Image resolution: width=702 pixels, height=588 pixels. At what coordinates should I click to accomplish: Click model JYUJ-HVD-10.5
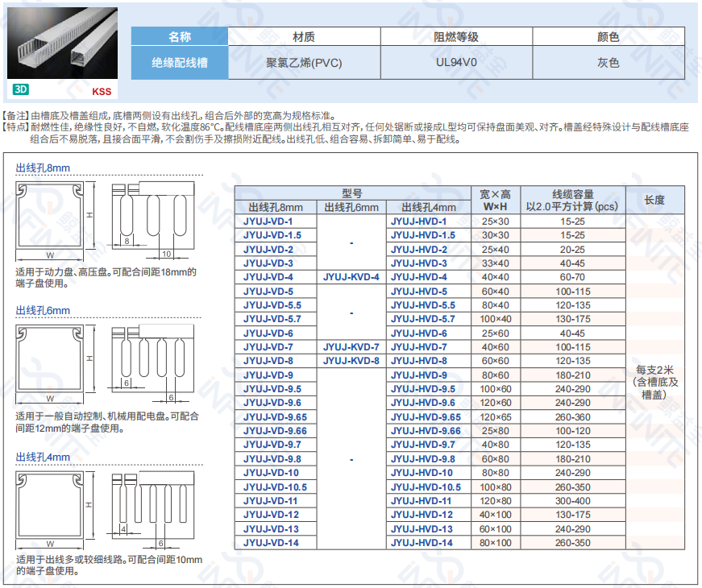click(x=426, y=487)
